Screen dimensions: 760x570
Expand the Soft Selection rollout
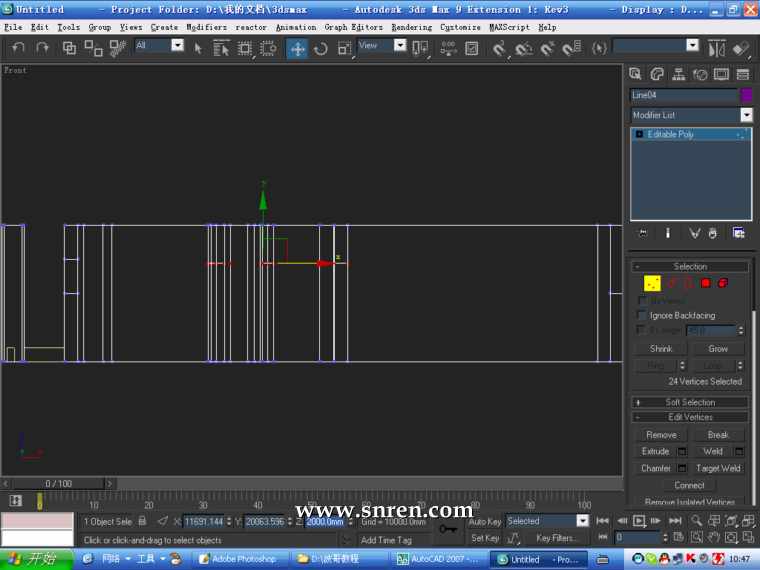tap(690, 402)
